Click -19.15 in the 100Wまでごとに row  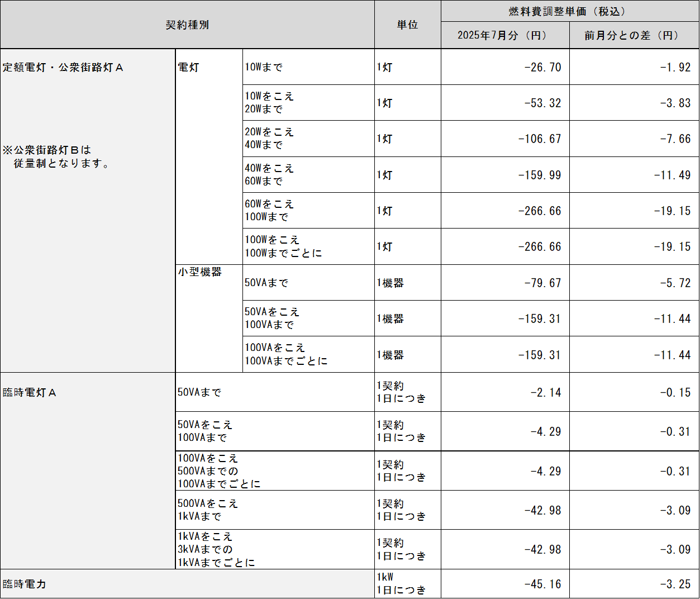(x=672, y=246)
